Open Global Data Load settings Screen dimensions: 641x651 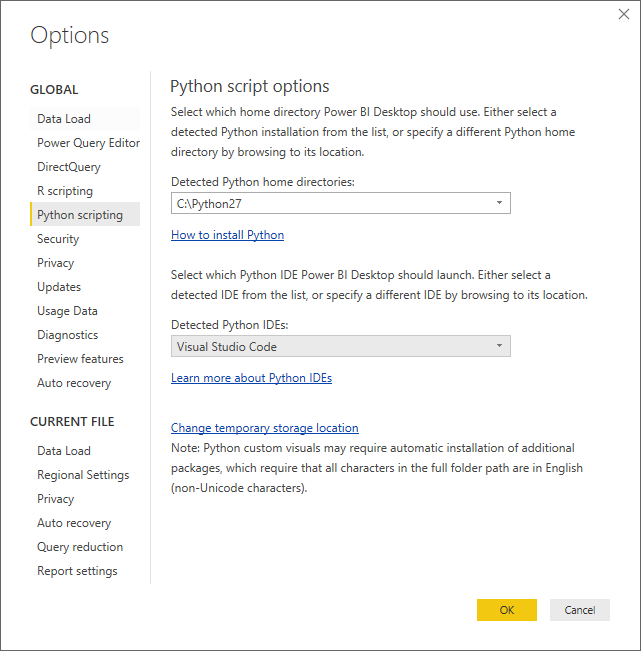coord(85,119)
